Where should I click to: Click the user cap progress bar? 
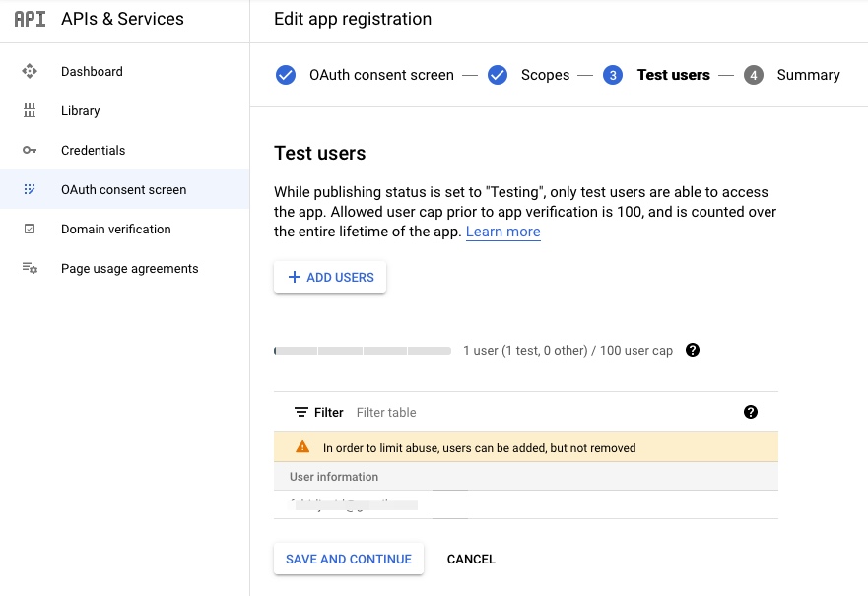pos(363,351)
